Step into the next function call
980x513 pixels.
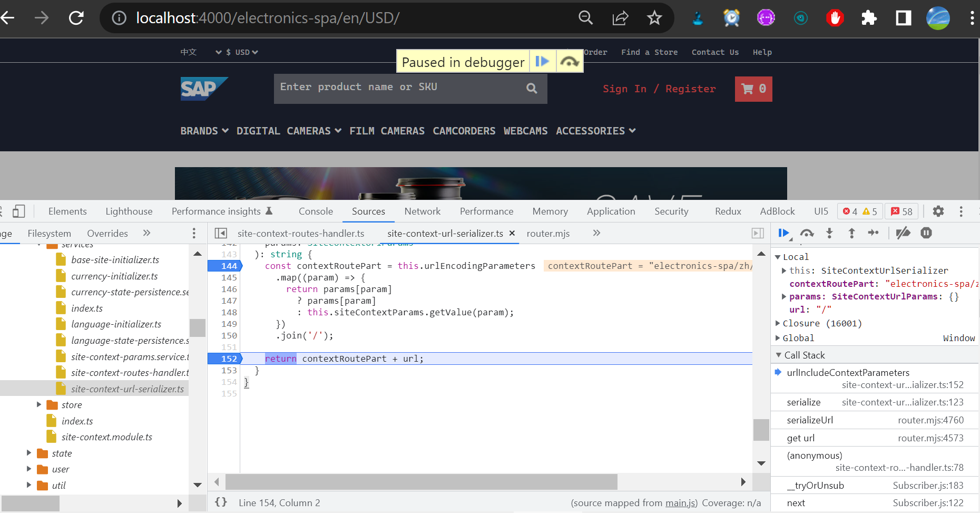pyautogui.click(x=829, y=233)
